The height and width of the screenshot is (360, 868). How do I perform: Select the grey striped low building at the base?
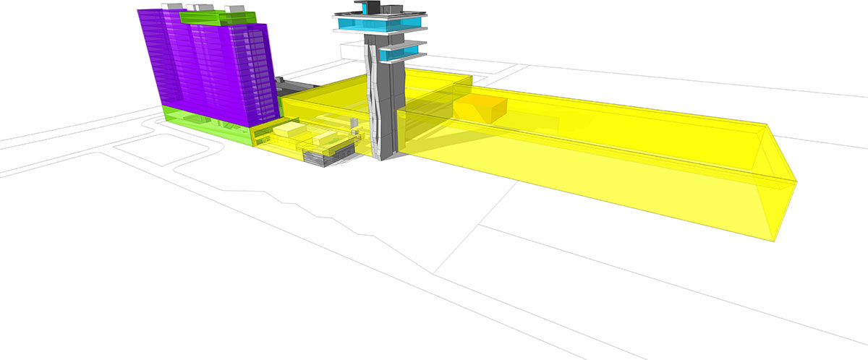pos(325,153)
